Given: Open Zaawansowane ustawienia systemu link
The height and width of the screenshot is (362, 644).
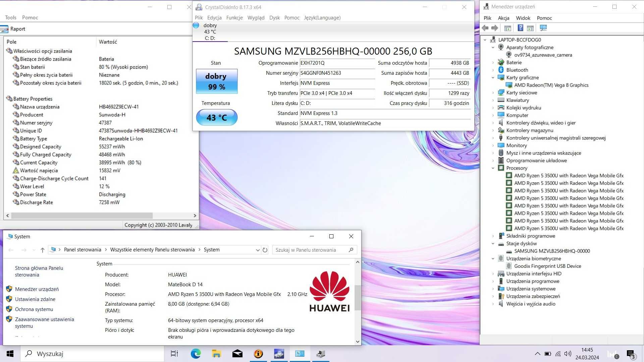Looking at the screenshot, I should pyautogui.click(x=44, y=323).
